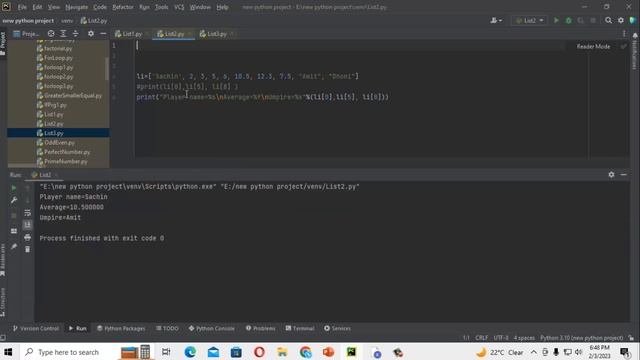
Task: Open the Code menu
Action: tap(100, 7)
